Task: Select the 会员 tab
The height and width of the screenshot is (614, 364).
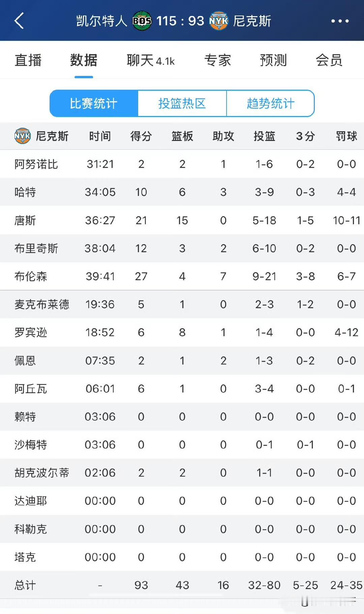Action: [329, 60]
